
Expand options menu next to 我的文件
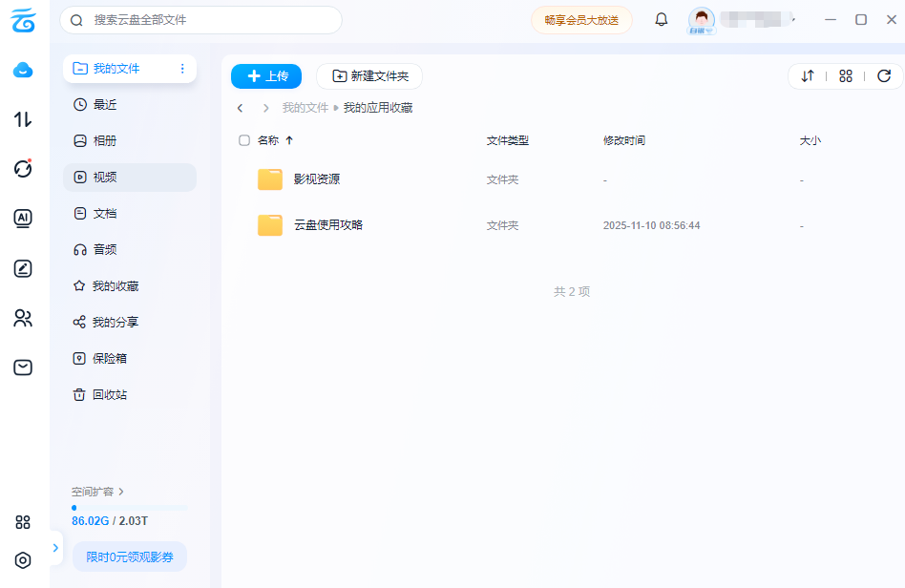click(182, 69)
